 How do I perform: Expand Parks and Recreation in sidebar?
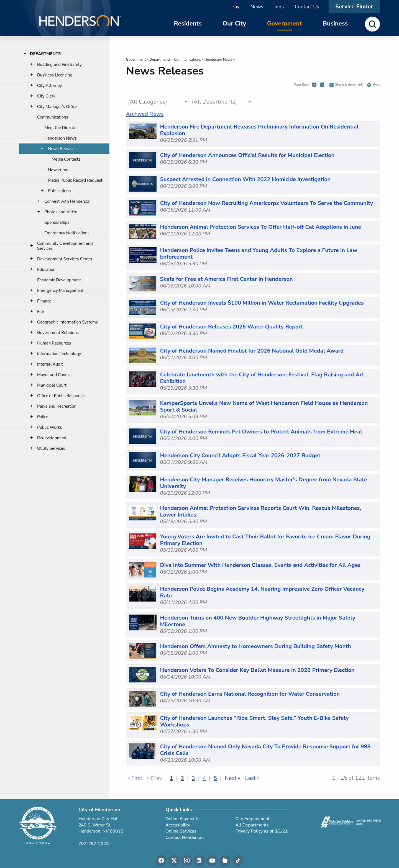point(31,406)
